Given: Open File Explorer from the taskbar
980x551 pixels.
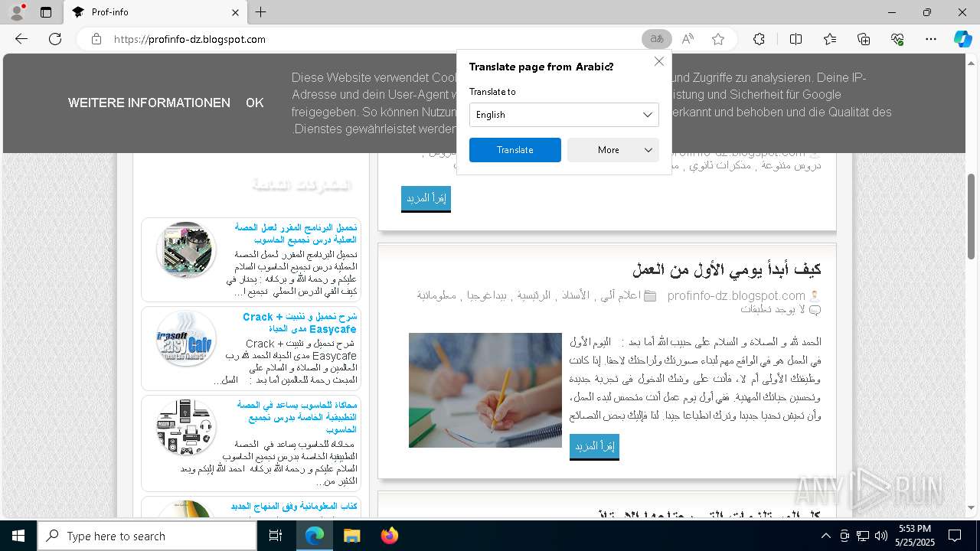Looking at the screenshot, I should [351, 536].
